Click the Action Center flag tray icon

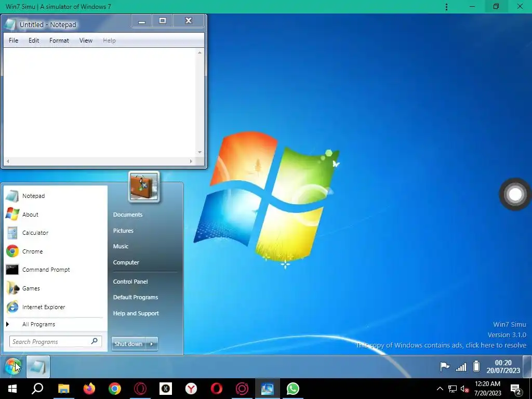(445, 367)
